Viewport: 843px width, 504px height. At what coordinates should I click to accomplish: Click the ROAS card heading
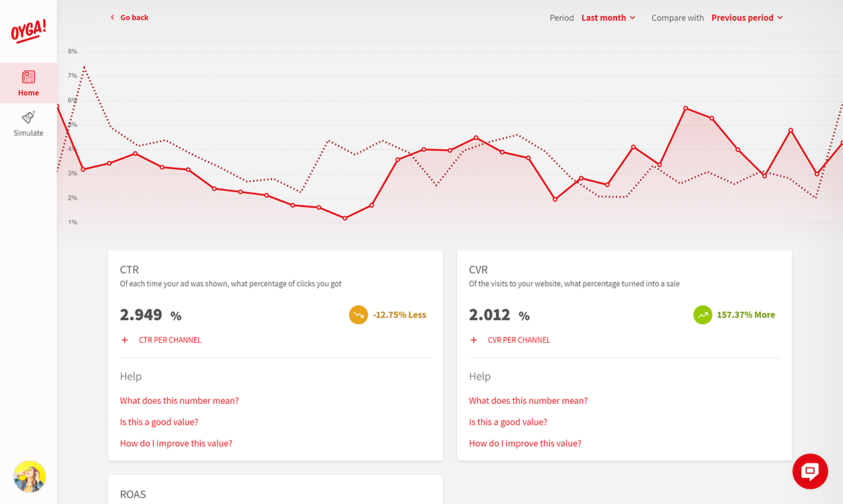(133, 494)
